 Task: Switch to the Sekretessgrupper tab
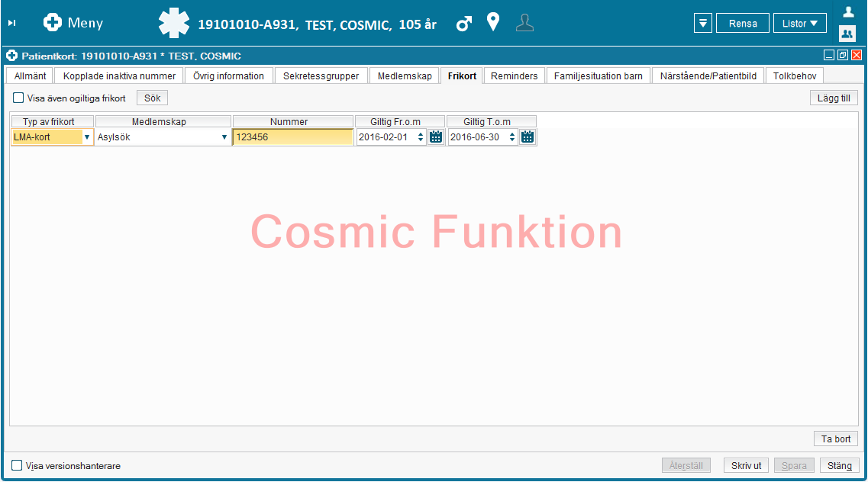321,76
